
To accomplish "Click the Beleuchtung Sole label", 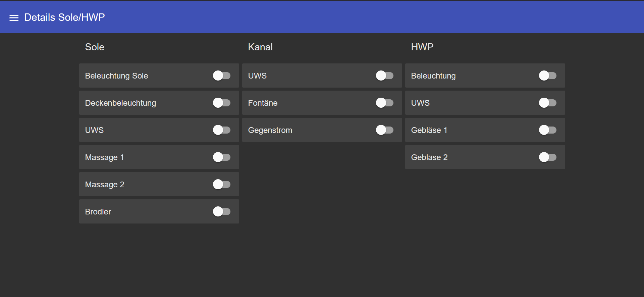I will (x=116, y=76).
